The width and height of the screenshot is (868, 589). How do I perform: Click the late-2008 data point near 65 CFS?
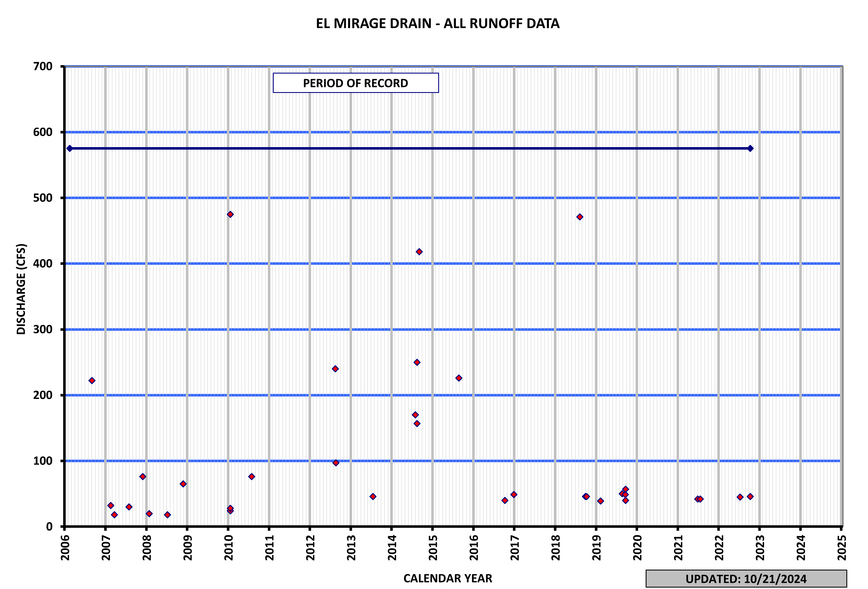(183, 484)
